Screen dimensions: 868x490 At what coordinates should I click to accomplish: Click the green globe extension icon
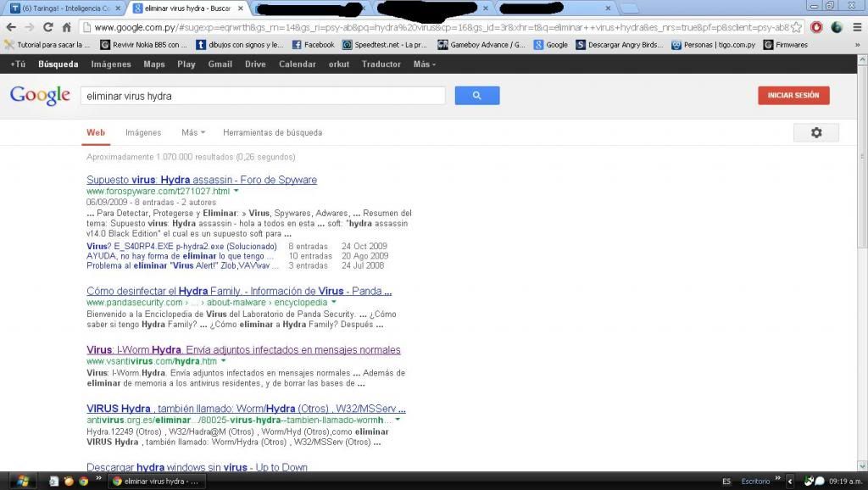coord(837,27)
